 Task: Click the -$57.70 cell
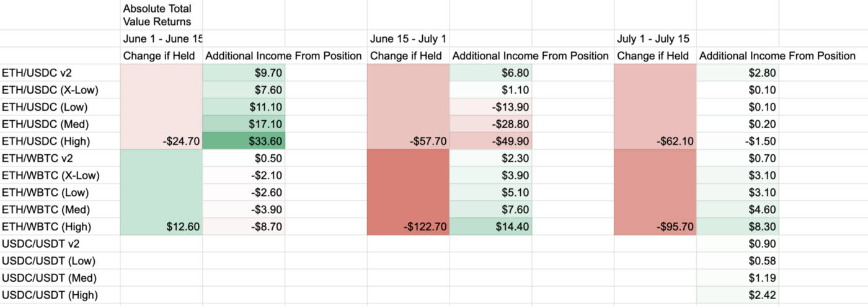tap(408, 141)
